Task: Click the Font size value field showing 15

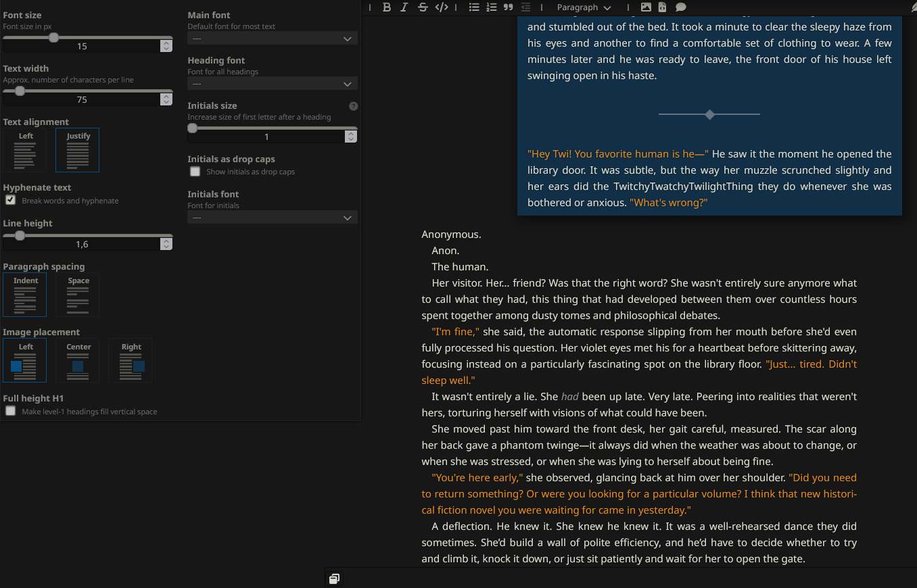Action: pyautogui.click(x=82, y=46)
